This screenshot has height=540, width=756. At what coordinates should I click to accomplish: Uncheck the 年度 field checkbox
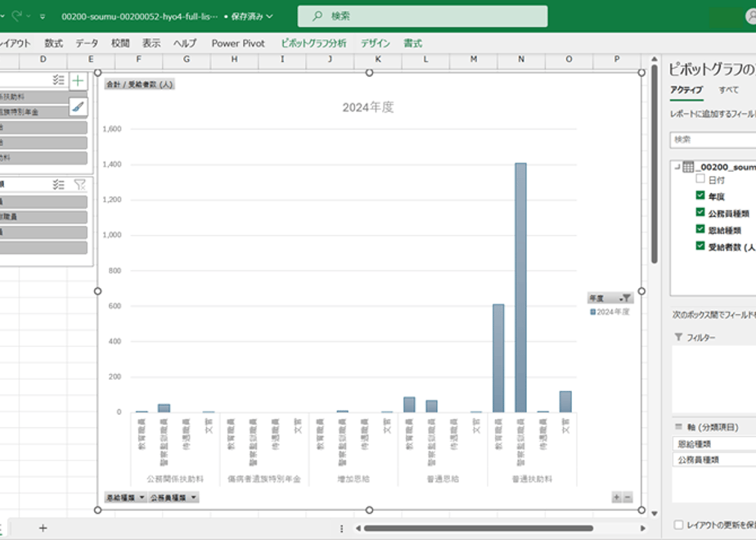700,196
